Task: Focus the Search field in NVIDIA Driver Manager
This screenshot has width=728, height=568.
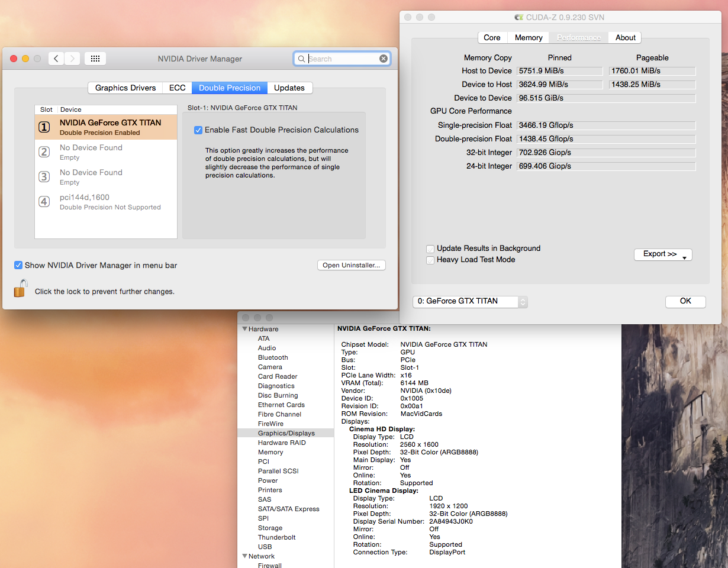Action: coord(342,59)
